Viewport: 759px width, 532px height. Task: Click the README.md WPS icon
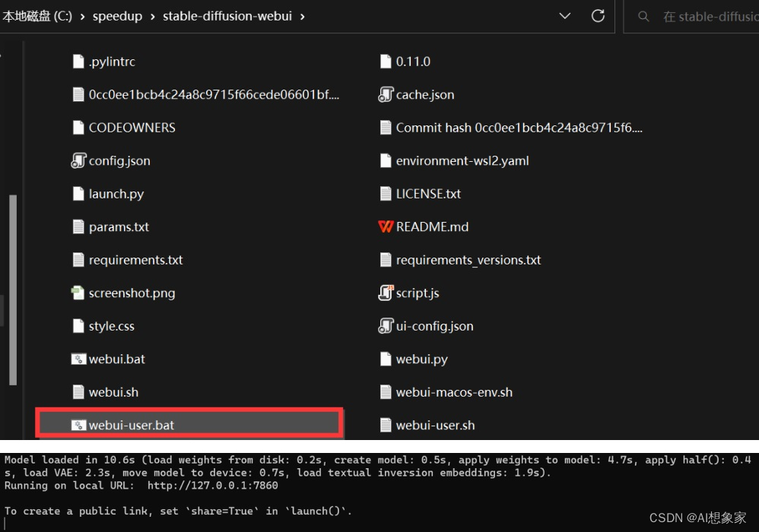(x=386, y=226)
